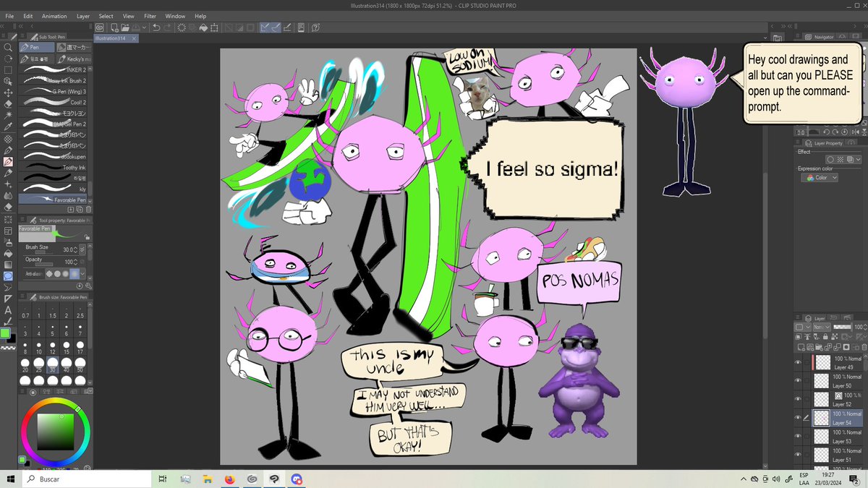Viewport: 868px width, 488px height.
Task: Expand the anti-aliasing options arrow
Action: point(83,273)
